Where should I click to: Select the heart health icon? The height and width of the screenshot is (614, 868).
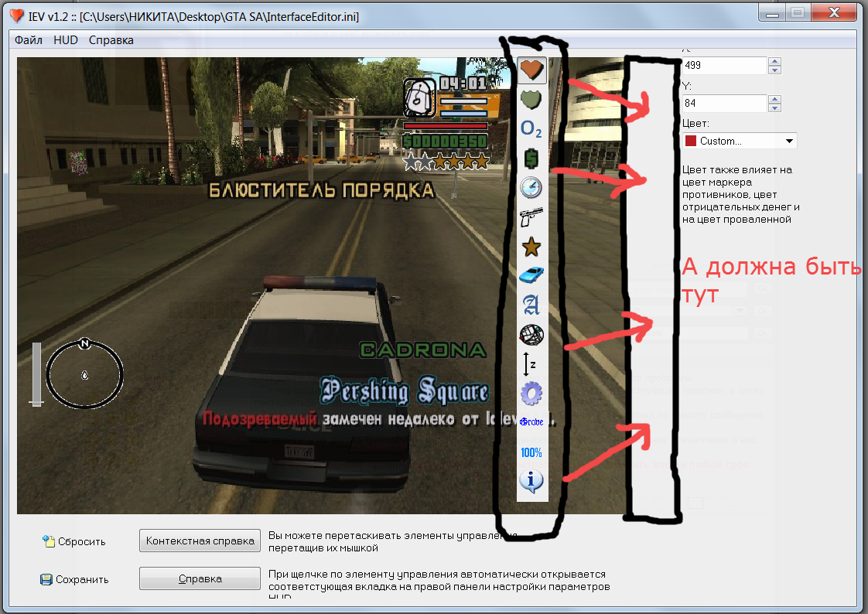pos(532,70)
